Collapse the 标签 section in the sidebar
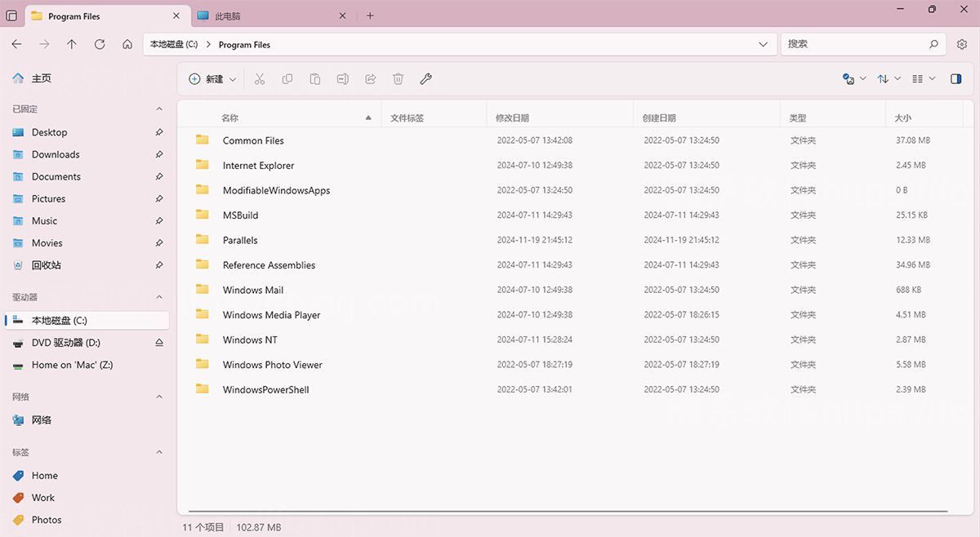 pyautogui.click(x=159, y=451)
